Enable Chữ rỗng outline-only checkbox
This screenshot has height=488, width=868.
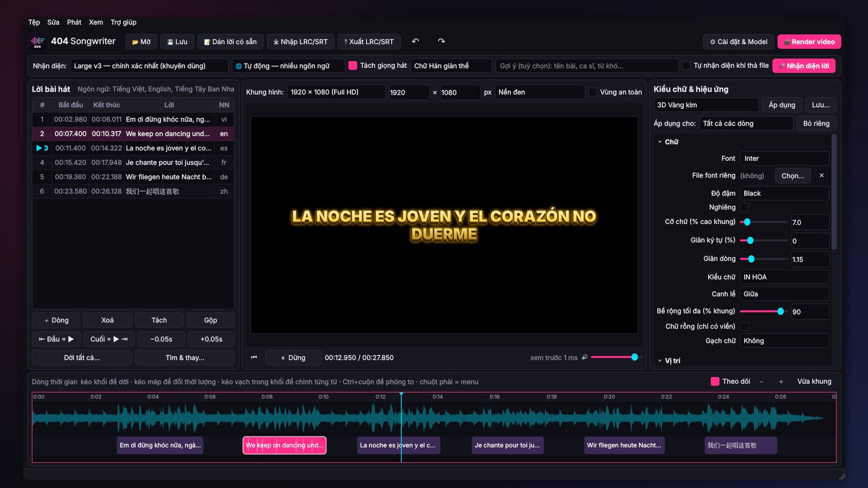coord(744,326)
